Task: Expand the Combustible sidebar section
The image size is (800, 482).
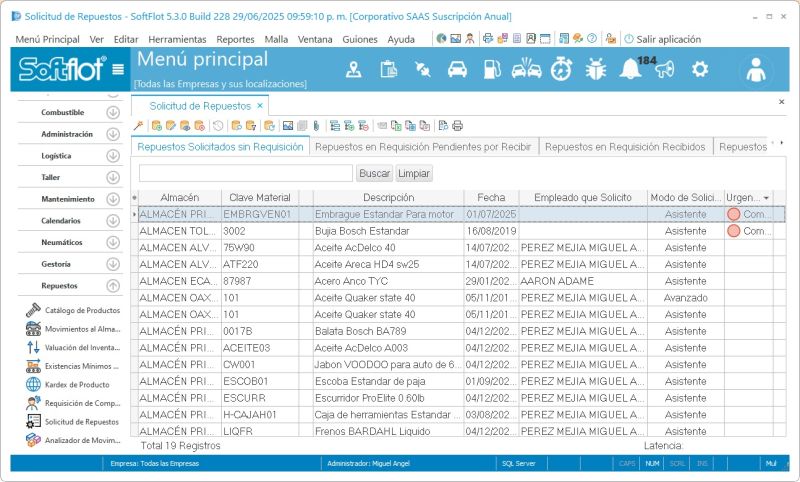Action: 112,112
